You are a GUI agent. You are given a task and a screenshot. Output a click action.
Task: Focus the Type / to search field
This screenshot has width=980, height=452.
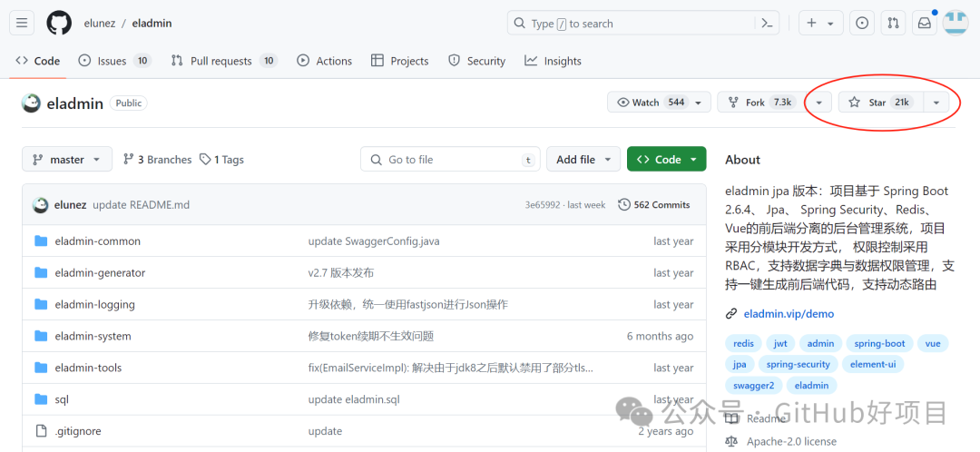(632, 23)
